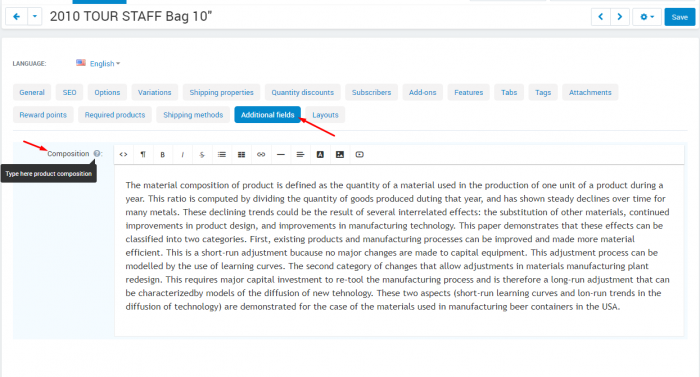Viewport: 700px width, 377px height.
Task: Click the Save button
Action: [679, 17]
